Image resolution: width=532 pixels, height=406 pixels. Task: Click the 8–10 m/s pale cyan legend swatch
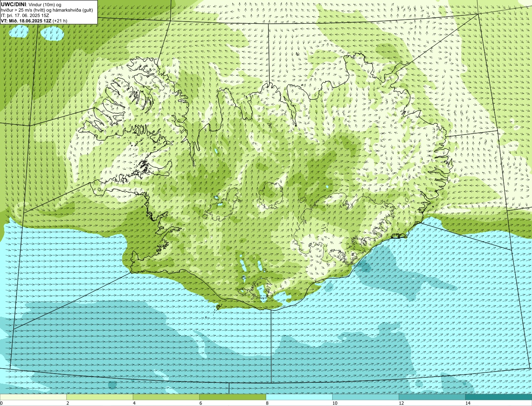click(299, 397)
